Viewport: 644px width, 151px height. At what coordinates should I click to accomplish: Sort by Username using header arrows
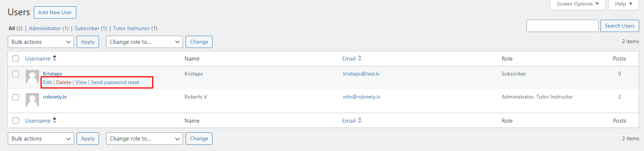point(55,58)
